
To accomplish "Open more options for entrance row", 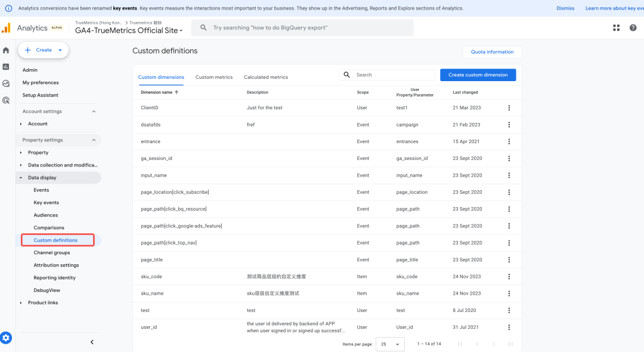I will [x=509, y=141].
